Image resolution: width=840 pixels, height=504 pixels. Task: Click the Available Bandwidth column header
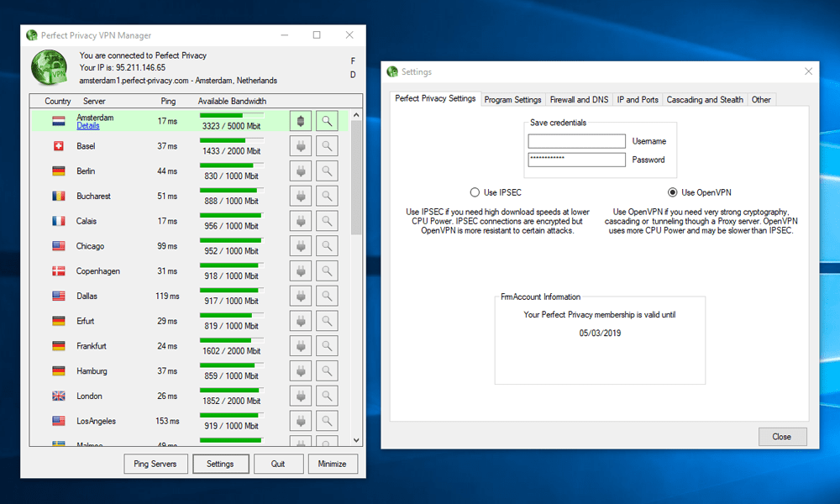(232, 102)
